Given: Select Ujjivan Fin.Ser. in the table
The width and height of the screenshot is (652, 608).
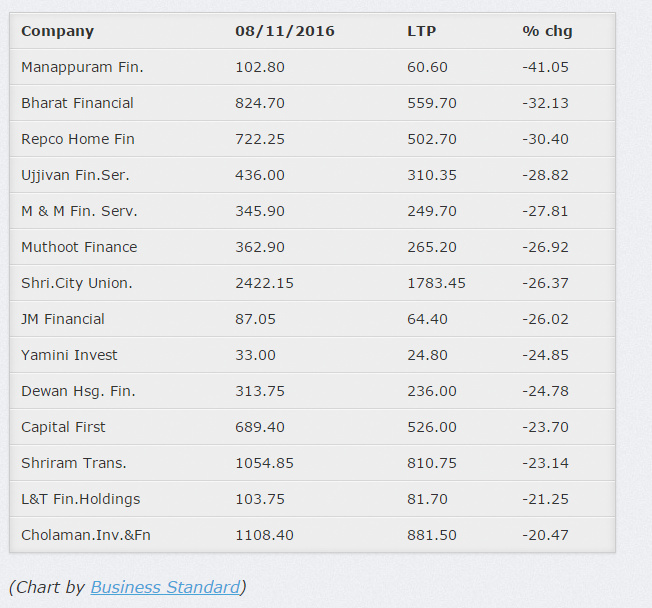Looking at the screenshot, I should click(x=75, y=175).
